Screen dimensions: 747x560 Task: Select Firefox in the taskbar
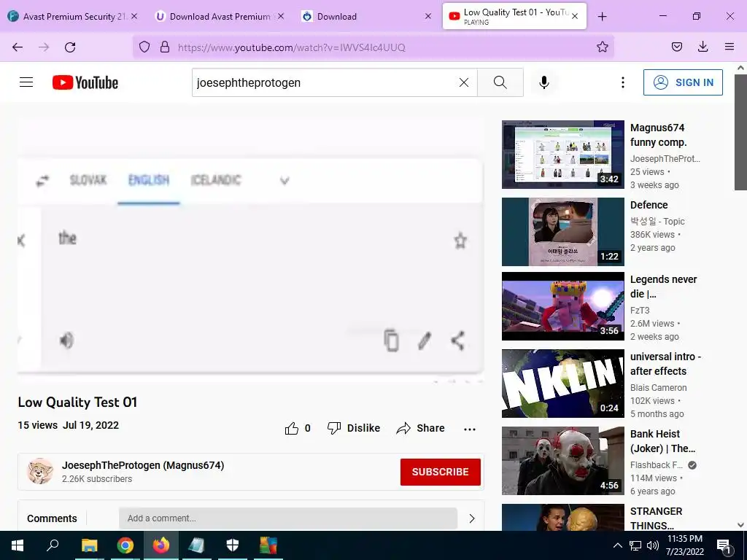tap(160, 545)
